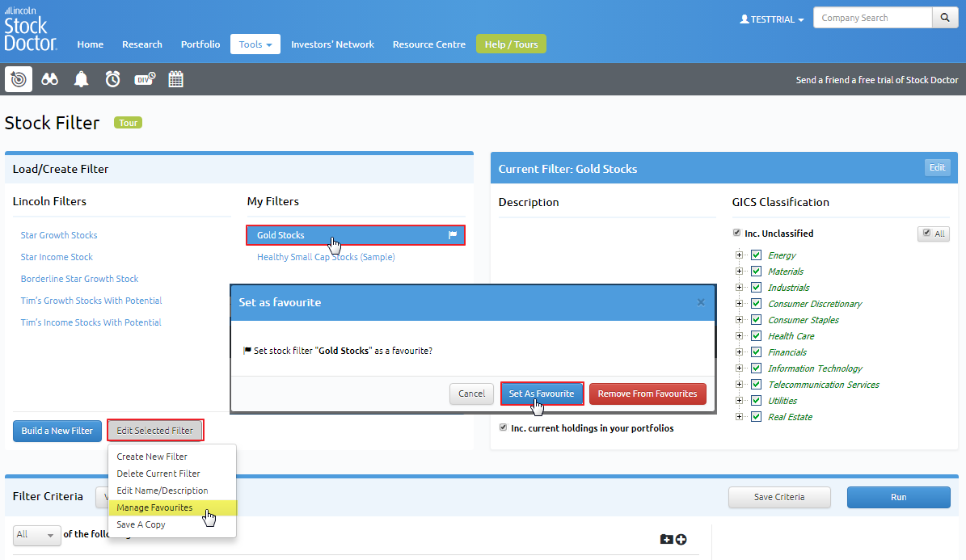Click Edit on Current Filter panel
This screenshot has height=560, width=966.
(x=937, y=167)
